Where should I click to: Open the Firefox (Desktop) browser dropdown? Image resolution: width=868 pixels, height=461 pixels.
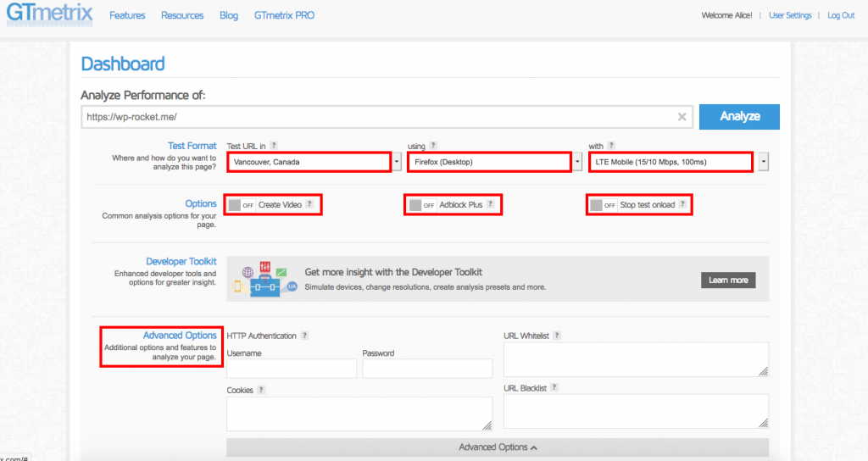[x=490, y=162]
